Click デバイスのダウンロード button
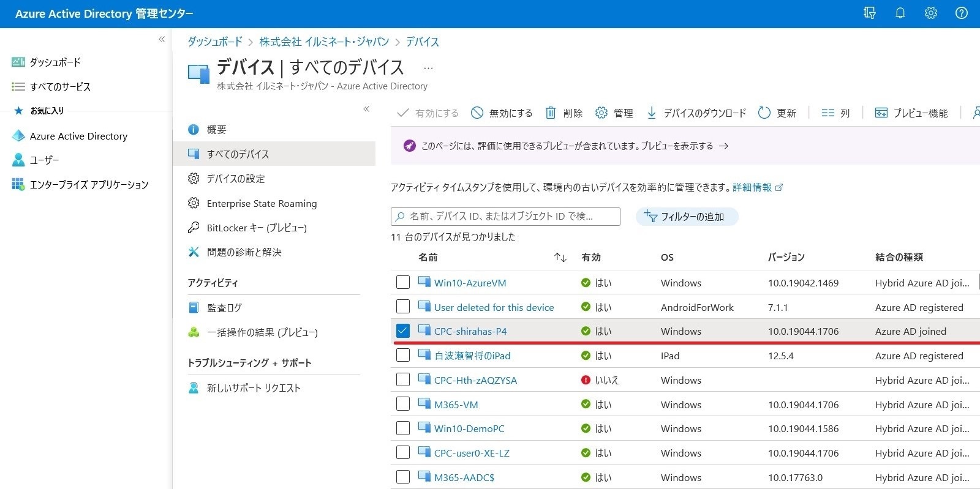980x489 pixels. coord(696,113)
